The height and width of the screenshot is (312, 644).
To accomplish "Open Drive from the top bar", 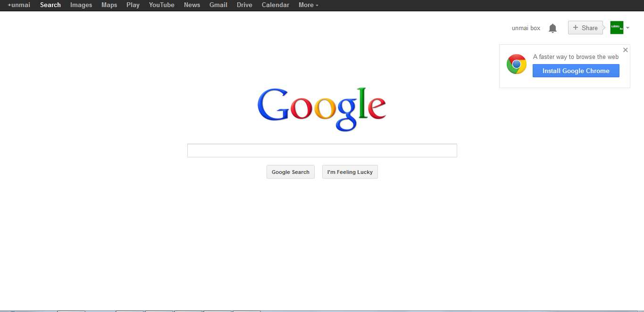I will click(244, 5).
